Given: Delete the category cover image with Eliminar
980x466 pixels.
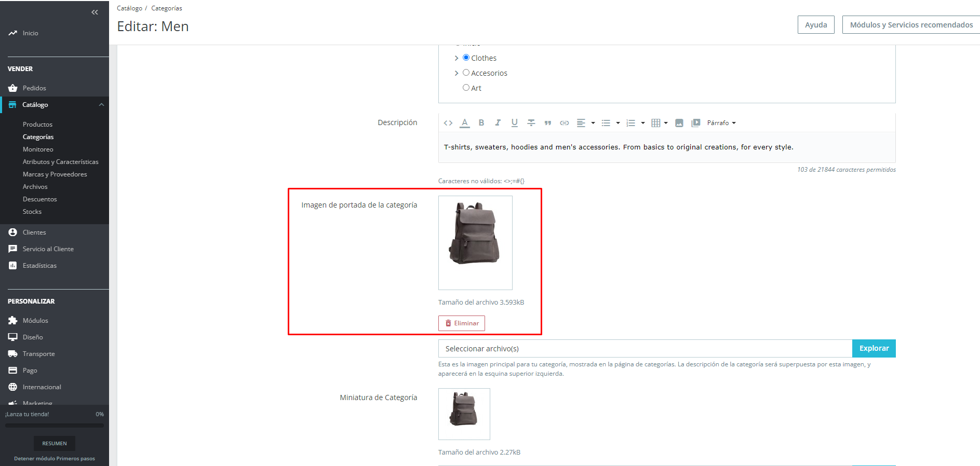Looking at the screenshot, I should click(x=461, y=323).
